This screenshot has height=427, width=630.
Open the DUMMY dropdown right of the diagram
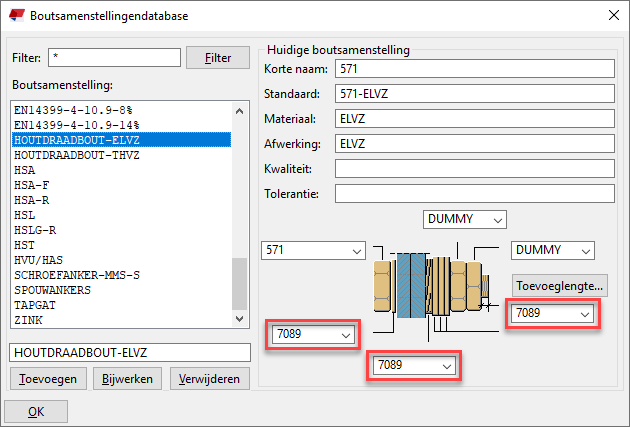point(553,250)
